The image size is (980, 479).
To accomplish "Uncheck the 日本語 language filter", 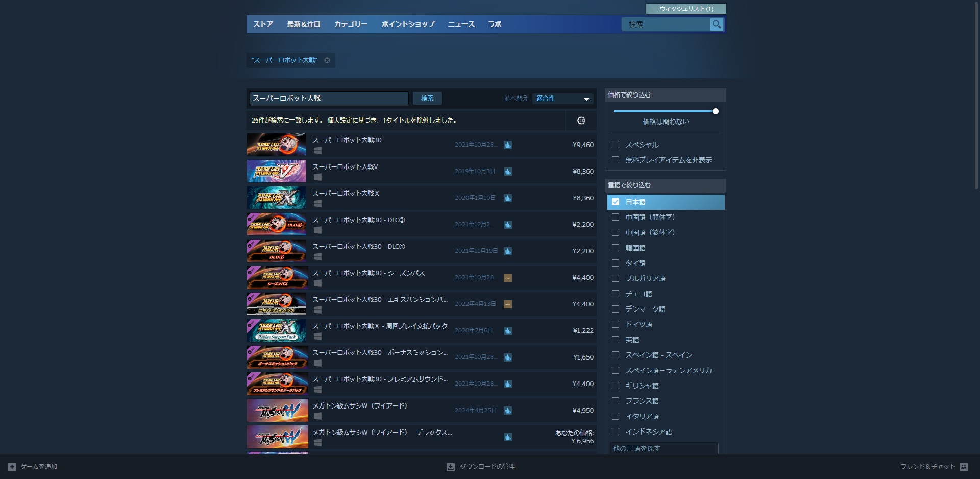I will [x=615, y=202].
